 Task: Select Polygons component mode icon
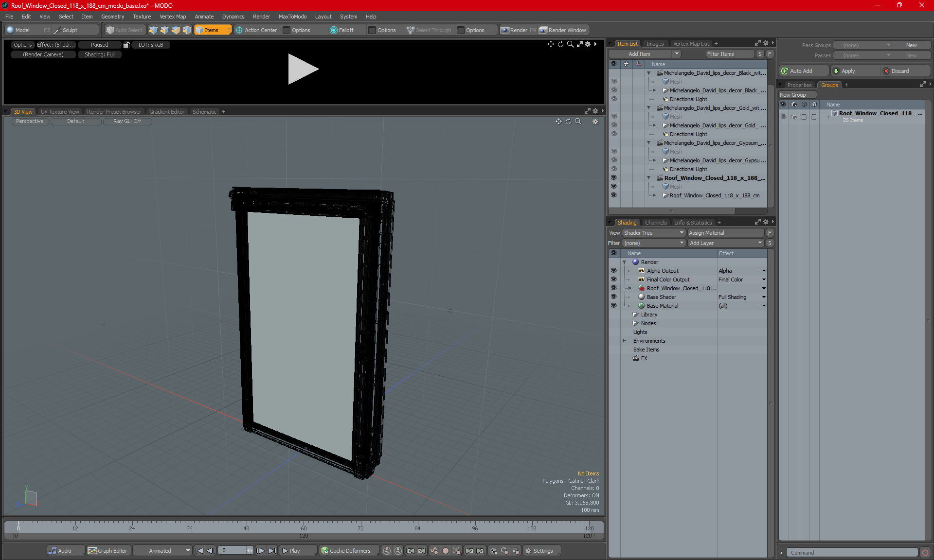[176, 30]
